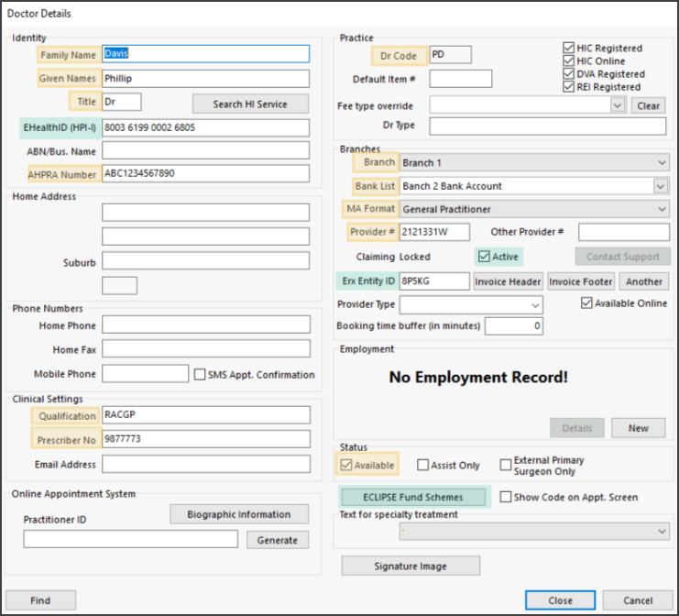Generate a Practitioner ID
This screenshot has width=679, height=616.
click(277, 540)
